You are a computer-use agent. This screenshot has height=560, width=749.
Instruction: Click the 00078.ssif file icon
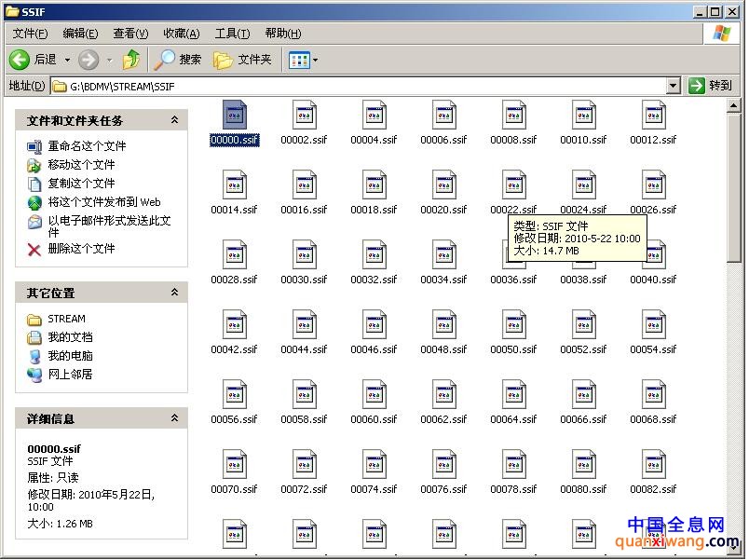coord(514,464)
